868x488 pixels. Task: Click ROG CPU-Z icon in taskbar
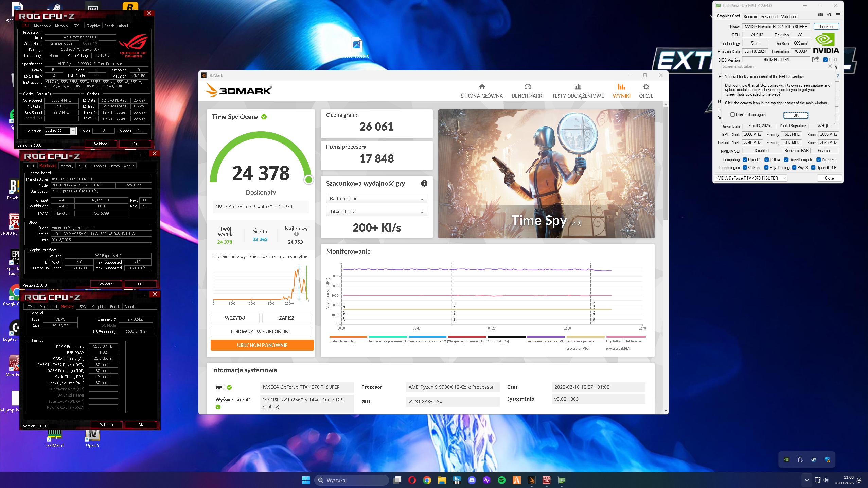tap(546, 480)
